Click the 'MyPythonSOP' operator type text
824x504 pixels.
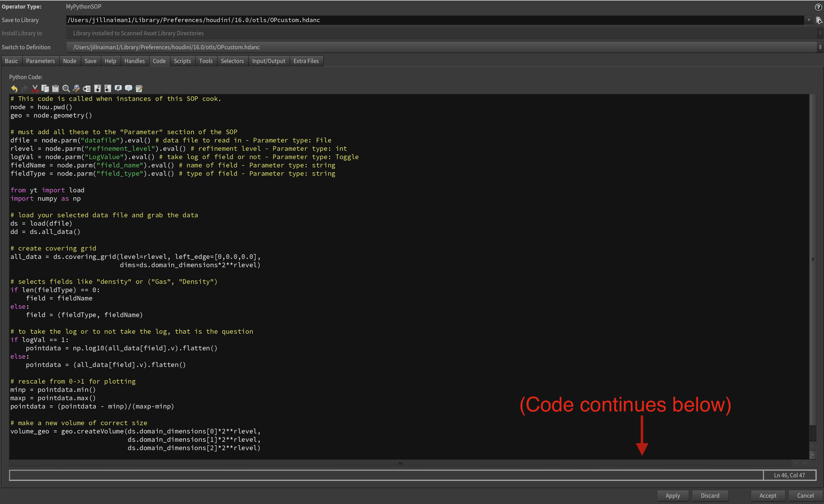(83, 6)
